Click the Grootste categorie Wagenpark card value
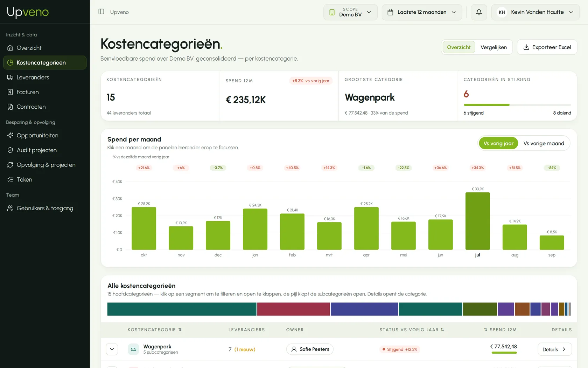The height and width of the screenshot is (368, 588). [370, 97]
